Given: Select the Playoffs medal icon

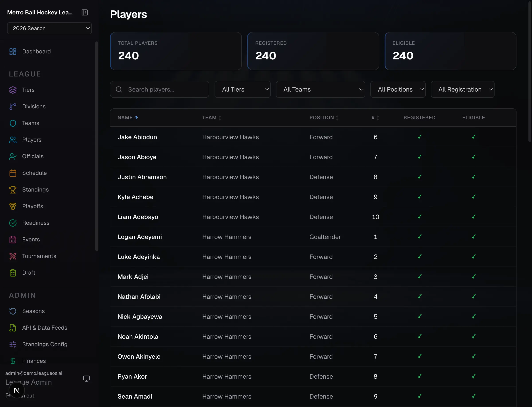Looking at the screenshot, I should [x=13, y=206].
